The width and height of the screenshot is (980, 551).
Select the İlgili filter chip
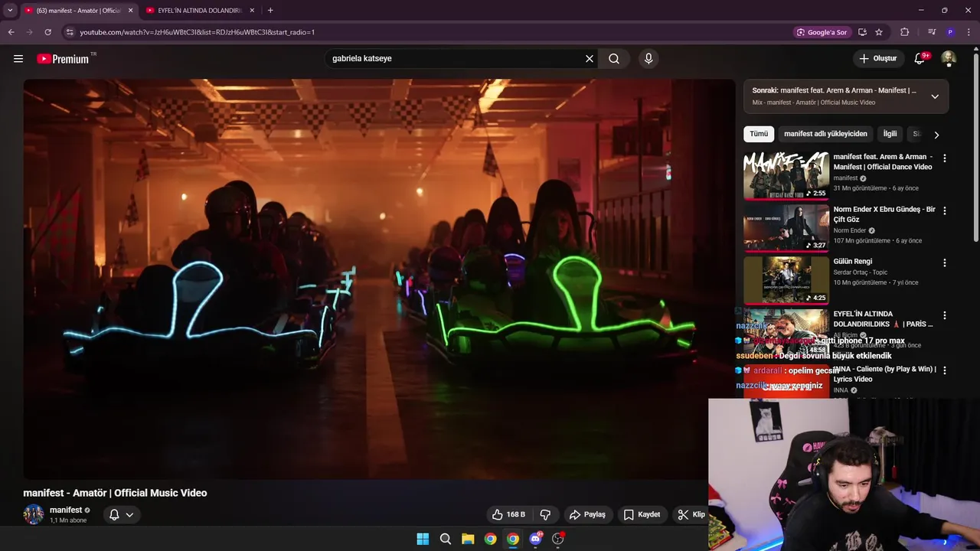(890, 134)
